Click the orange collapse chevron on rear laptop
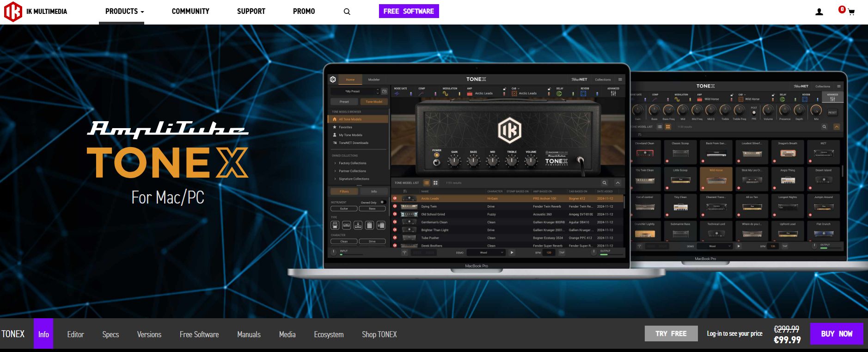868x352 pixels. tap(837, 127)
